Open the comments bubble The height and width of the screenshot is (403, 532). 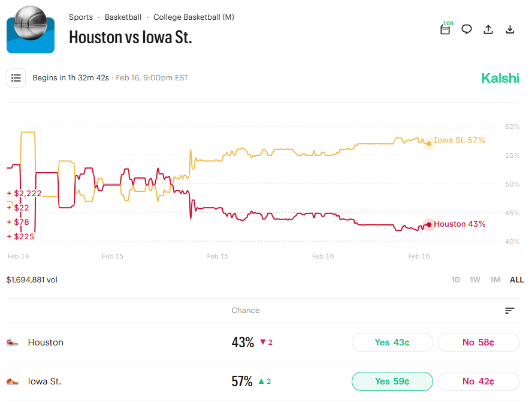tap(467, 29)
